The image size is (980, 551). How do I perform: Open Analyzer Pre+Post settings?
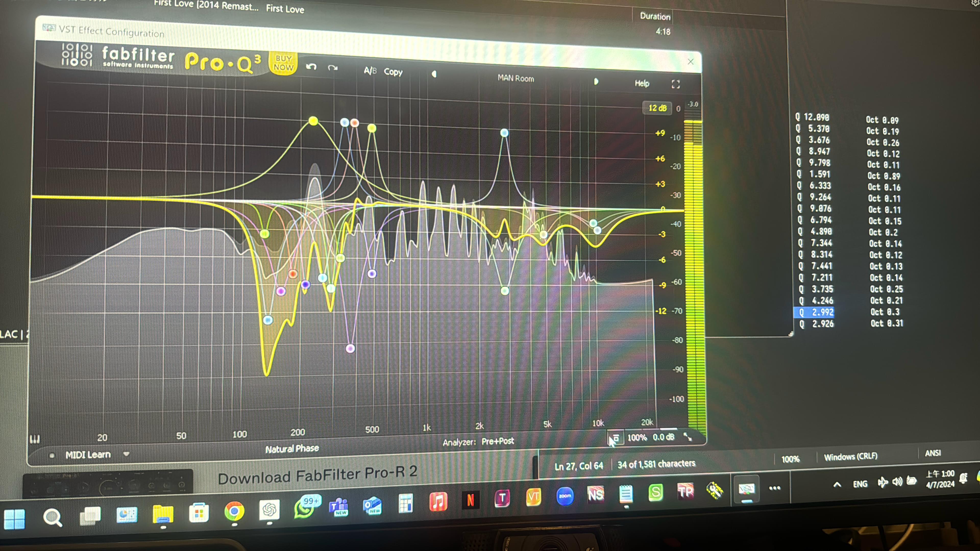pos(478,442)
